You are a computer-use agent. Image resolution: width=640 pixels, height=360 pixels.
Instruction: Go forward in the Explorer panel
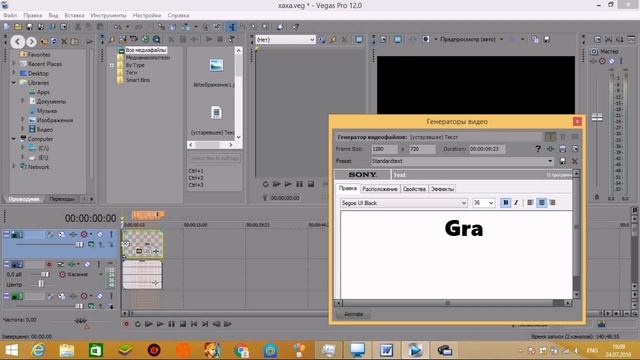[x=31, y=41]
